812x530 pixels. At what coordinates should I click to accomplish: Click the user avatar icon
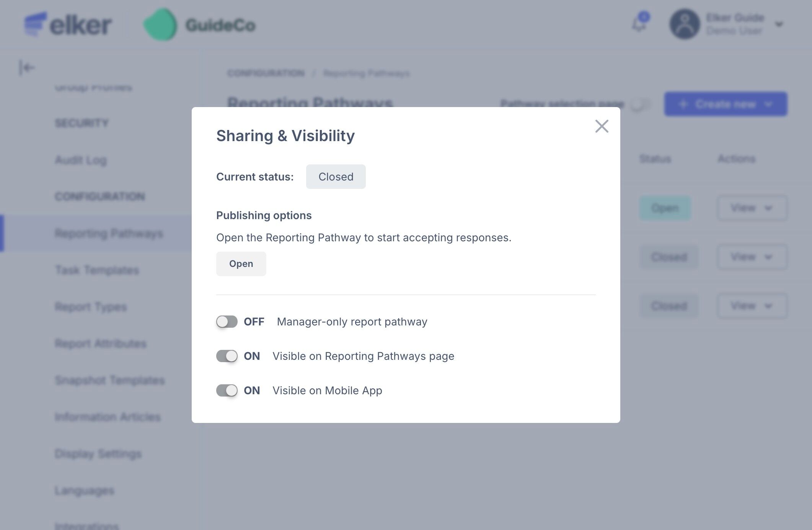coord(685,24)
